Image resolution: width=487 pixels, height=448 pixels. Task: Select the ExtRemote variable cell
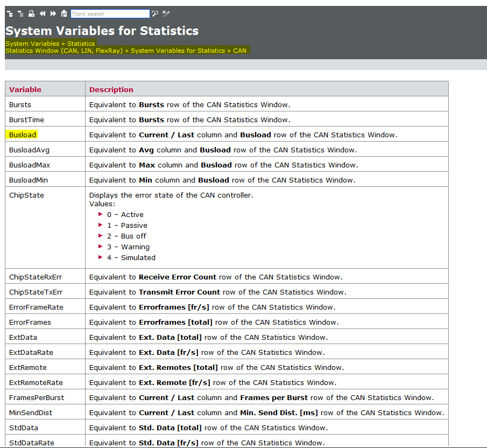(x=45, y=367)
